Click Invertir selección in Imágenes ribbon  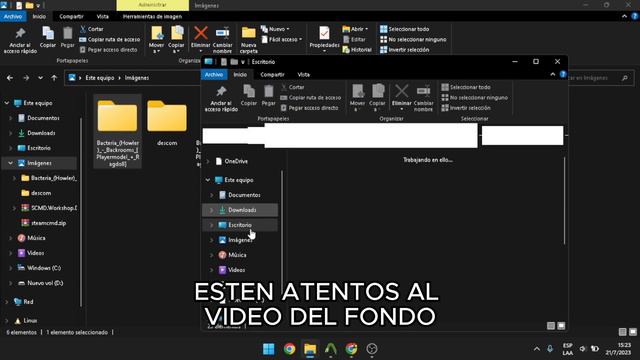pos(404,50)
